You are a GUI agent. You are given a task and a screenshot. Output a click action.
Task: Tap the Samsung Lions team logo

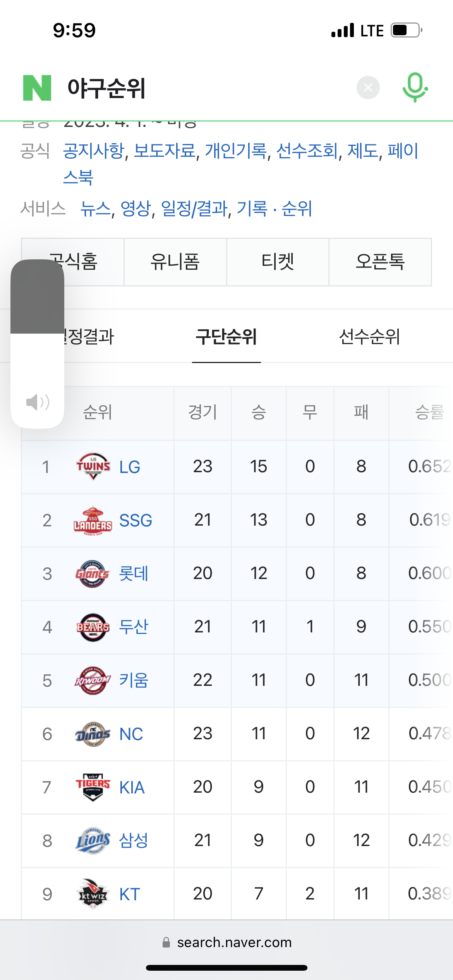(x=93, y=841)
